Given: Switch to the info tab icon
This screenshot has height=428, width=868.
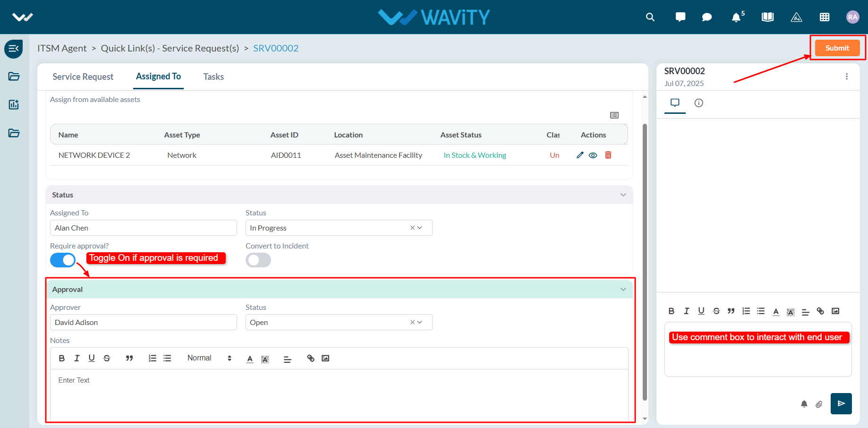Looking at the screenshot, I should tap(699, 103).
